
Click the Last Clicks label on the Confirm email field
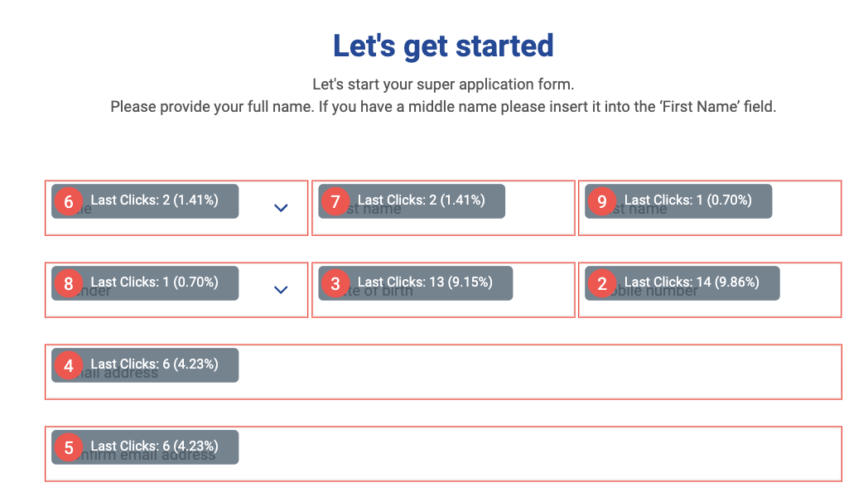pos(154,446)
